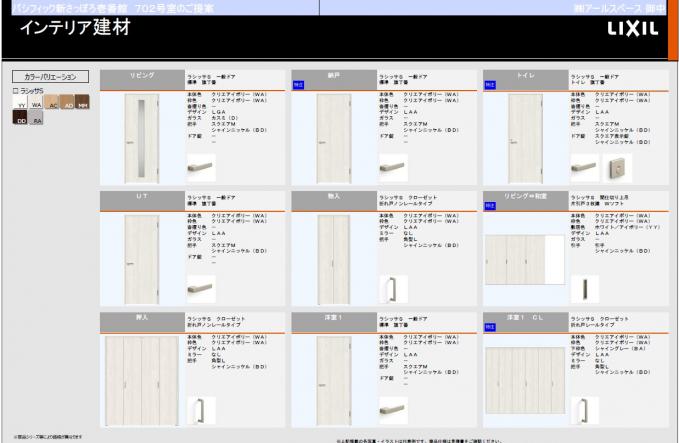Click the LGA design value in リビング card

(x=219, y=112)
